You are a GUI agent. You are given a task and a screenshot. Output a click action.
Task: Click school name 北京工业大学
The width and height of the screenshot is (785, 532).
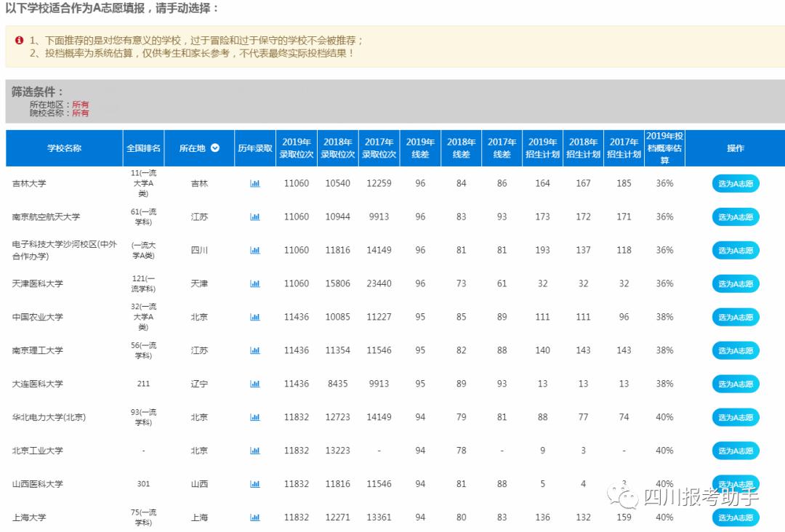point(38,451)
